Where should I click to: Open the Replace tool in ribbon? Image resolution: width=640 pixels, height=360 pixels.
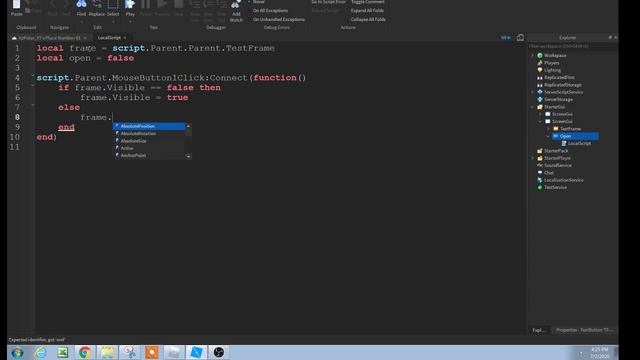[x=97, y=7]
